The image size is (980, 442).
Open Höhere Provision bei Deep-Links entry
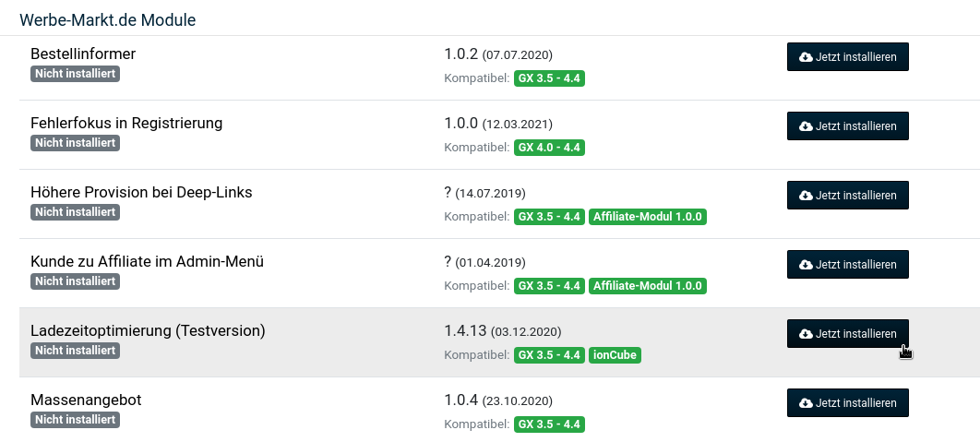[141, 192]
